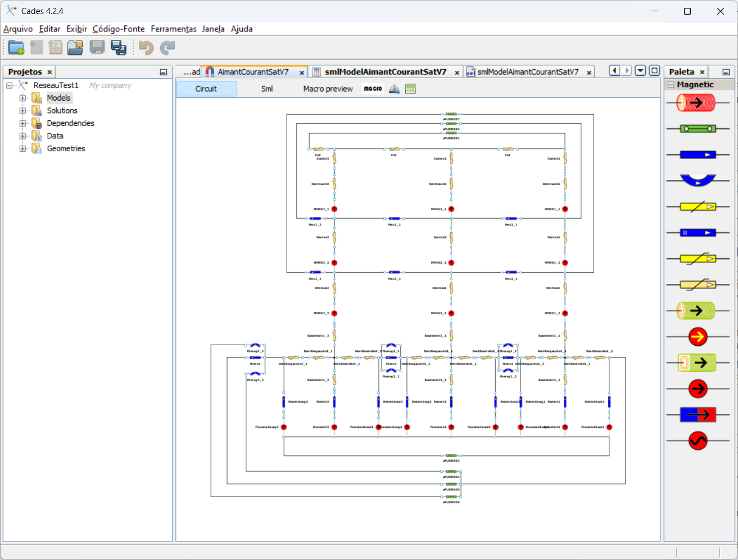Click the Save All toolbar icon
The height and width of the screenshot is (560, 738).
pos(119,48)
